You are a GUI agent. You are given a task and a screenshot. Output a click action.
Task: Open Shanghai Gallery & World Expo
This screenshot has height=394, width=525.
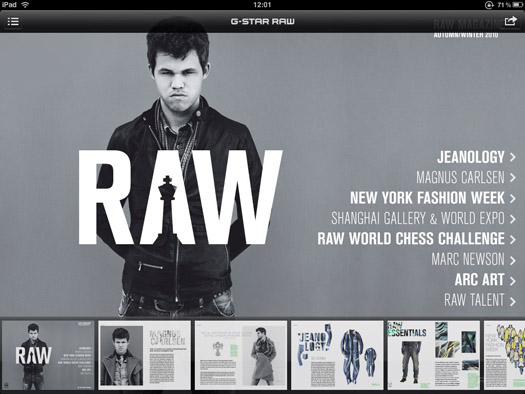tap(418, 218)
